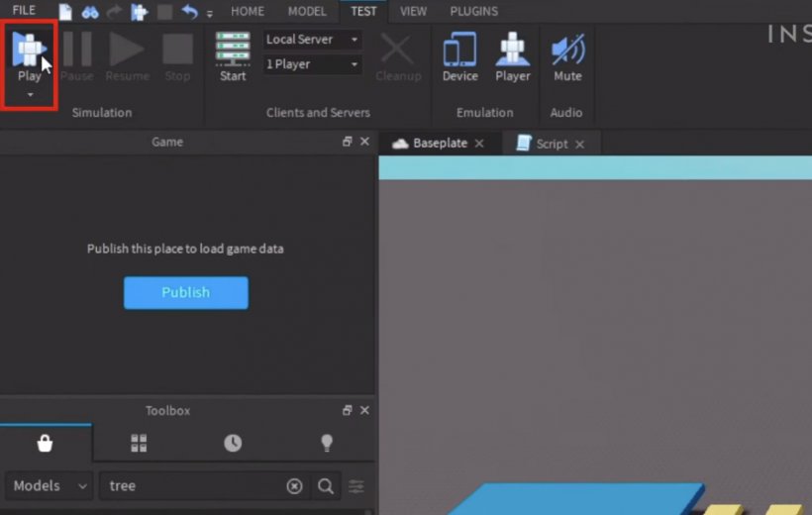Open the Toolbox Creations lightbulb tab
This screenshot has width=812, height=515.
click(327, 443)
